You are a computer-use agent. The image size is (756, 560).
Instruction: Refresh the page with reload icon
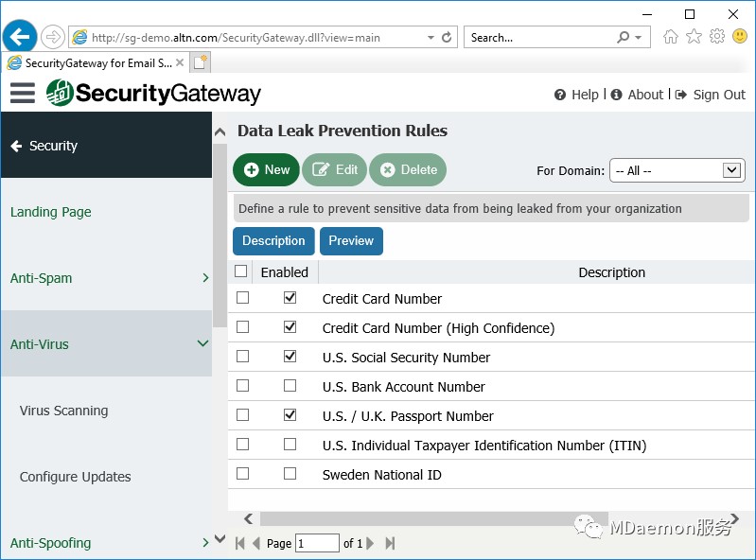[447, 38]
